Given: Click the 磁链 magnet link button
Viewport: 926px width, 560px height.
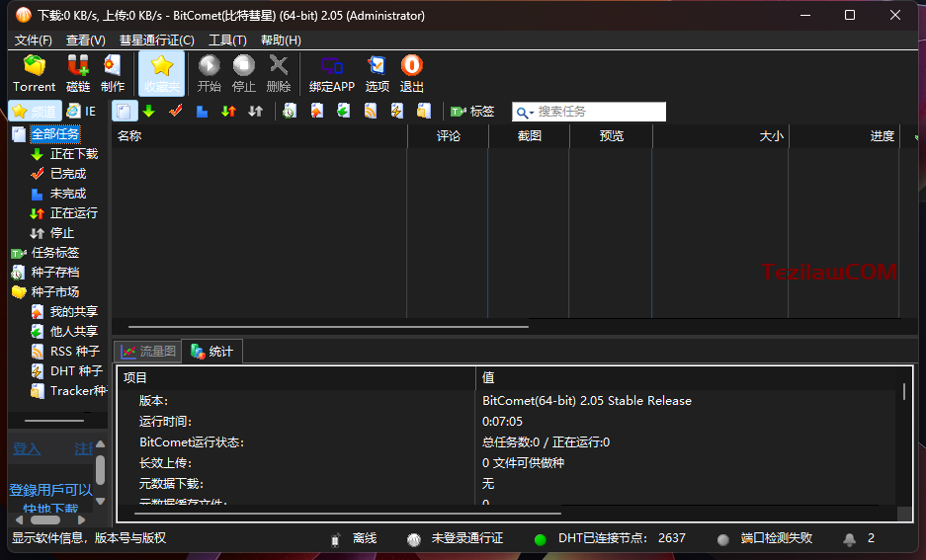Looking at the screenshot, I should click(78, 74).
